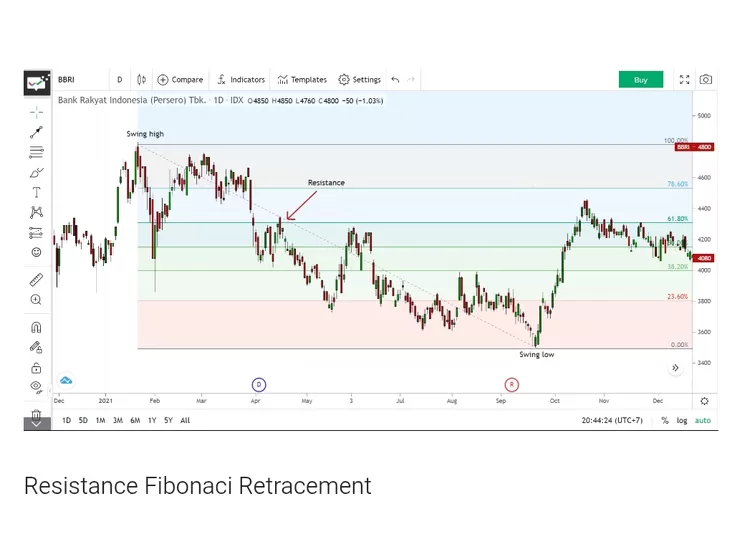This screenshot has height=542, width=750.
Task: Hide all drawings with the eye icon
Action: [36, 387]
